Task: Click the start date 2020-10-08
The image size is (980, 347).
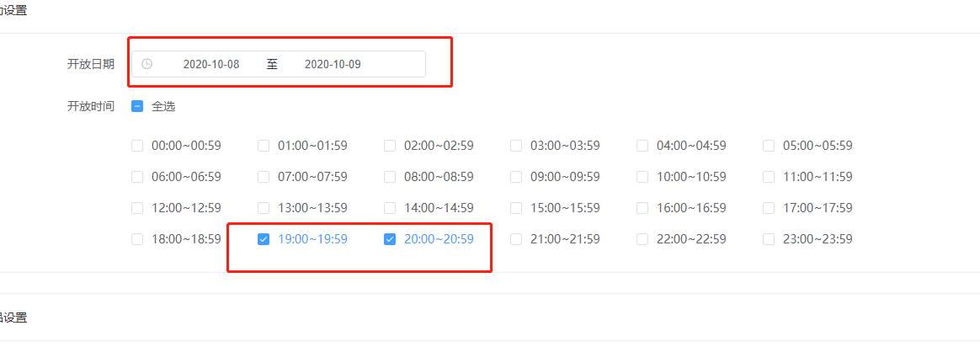Action: pyautogui.click(x=211, y=64)
